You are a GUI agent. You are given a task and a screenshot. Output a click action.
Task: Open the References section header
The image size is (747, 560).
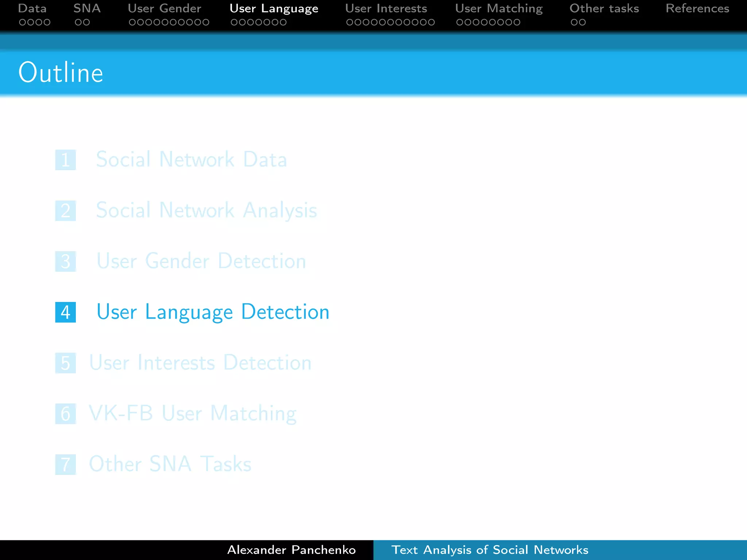coord(697,8)
